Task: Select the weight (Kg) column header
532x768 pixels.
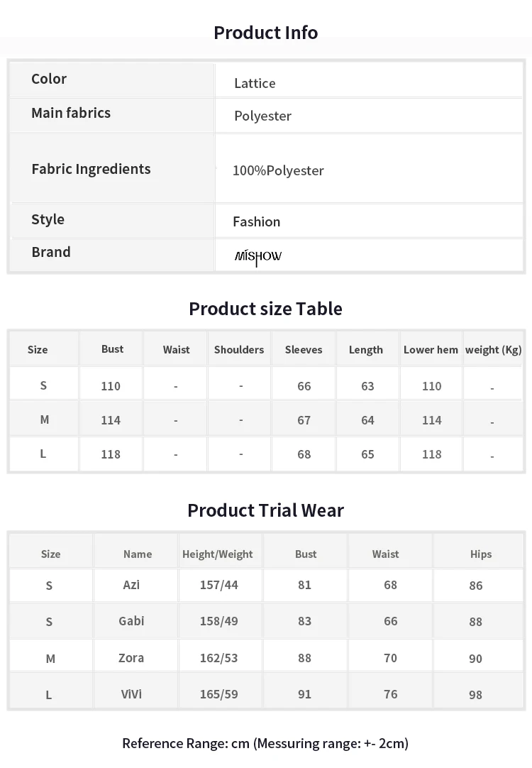Action: 493,350
